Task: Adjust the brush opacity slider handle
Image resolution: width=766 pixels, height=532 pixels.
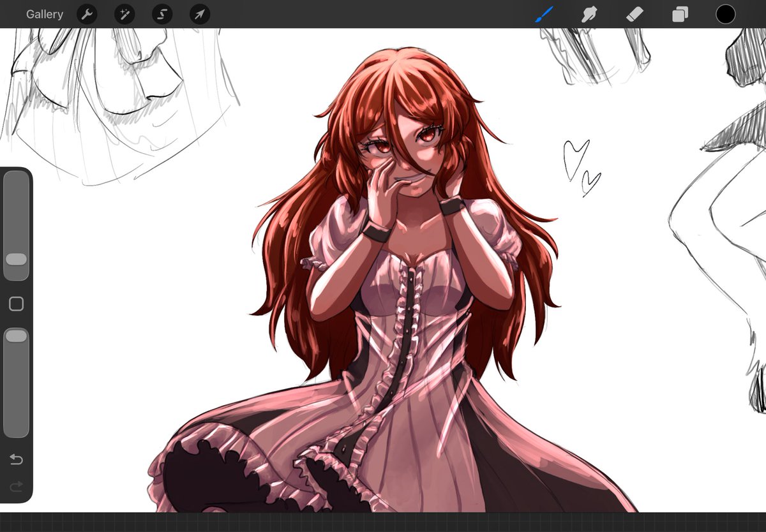Action: (16, 336)
